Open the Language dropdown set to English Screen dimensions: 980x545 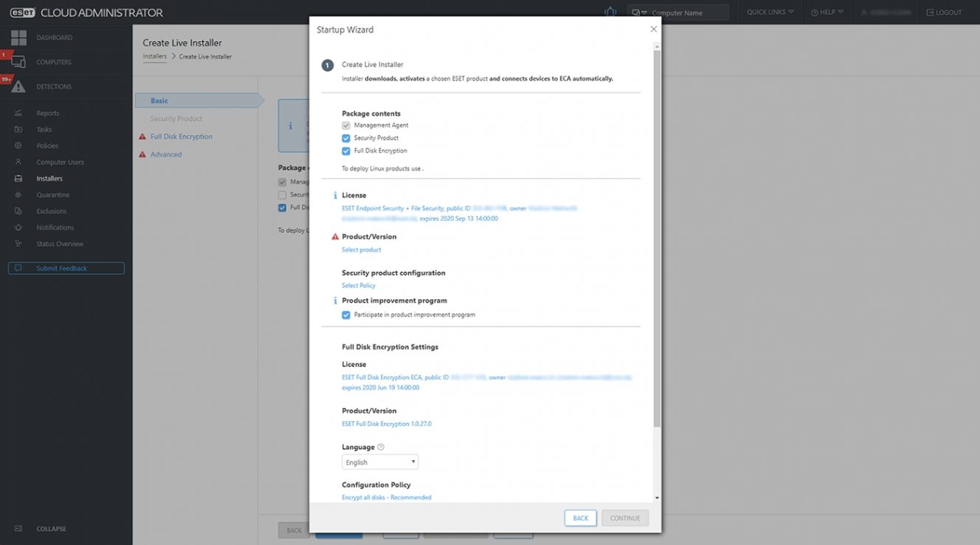pyautogui.click(x=380, y=462)
